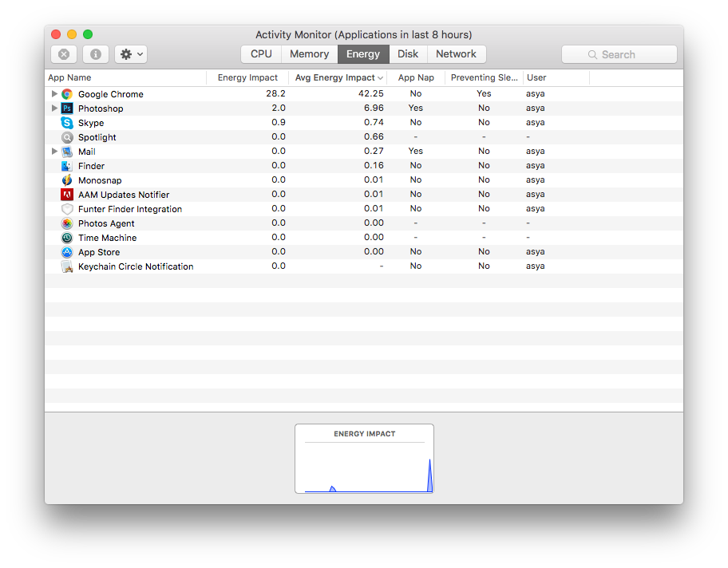728x568 pixels.
Task: Click Chrome's 28.2 energy impact value
Action: [x=275, y=94]
